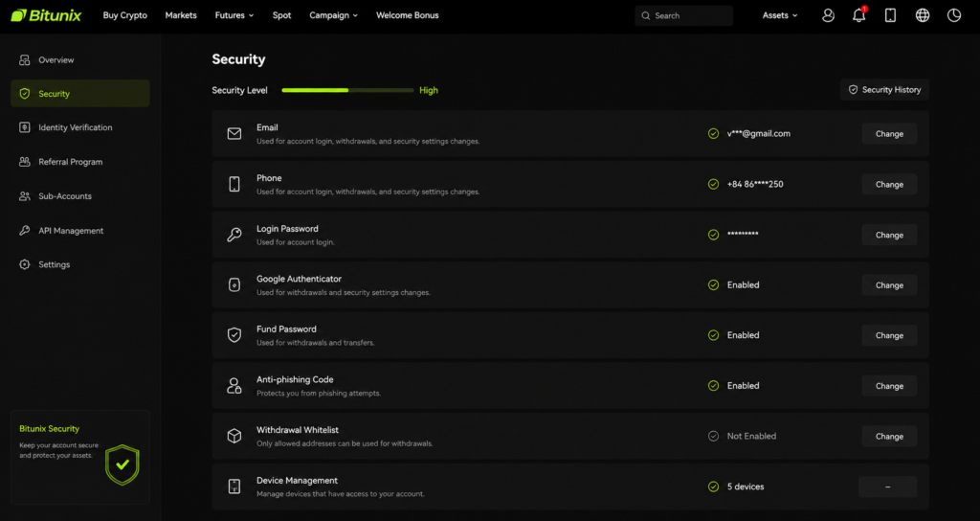980x521 pixels.
Task: Click the mobile app download icon
Action: 891,15
